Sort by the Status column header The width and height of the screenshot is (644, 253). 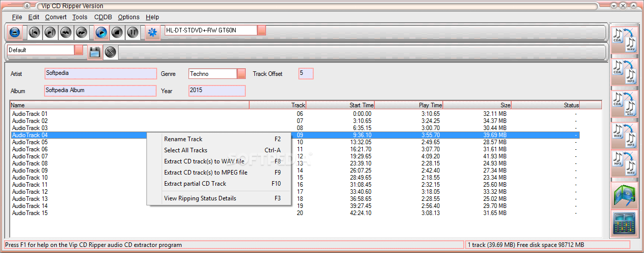545,105
